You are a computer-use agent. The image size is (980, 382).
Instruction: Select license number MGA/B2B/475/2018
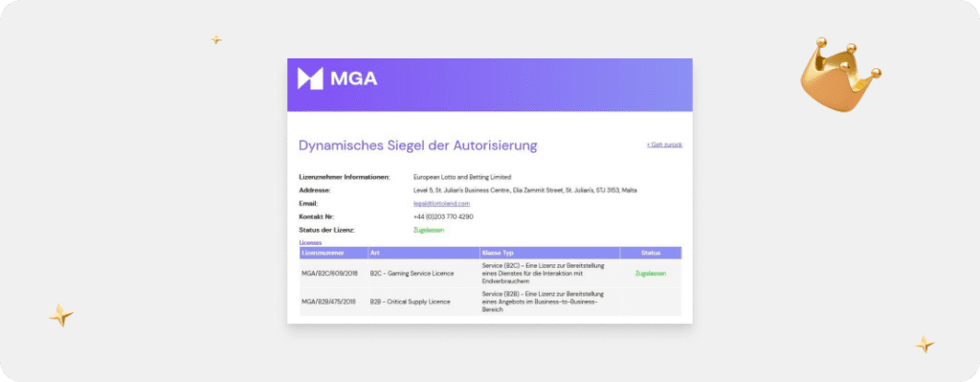[x=329, y=302]
